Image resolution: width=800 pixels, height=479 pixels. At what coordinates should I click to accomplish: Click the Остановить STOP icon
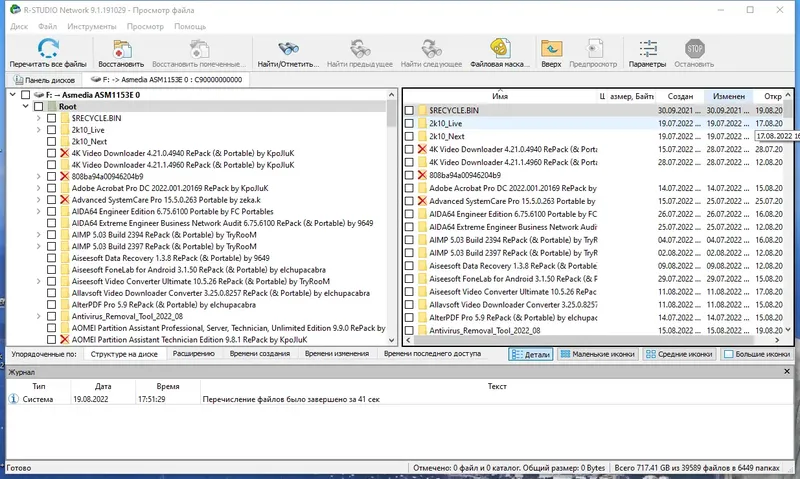point(694,49)
